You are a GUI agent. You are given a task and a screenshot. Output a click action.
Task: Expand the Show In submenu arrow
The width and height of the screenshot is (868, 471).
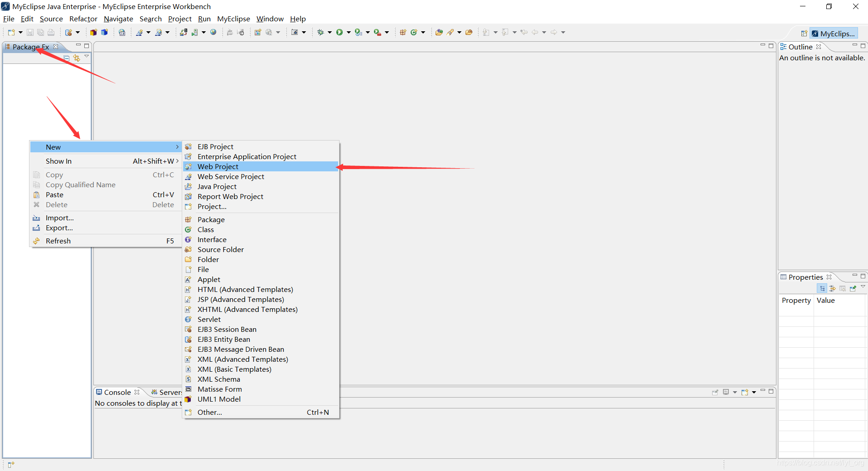pyautogui.click(x=177, y=161)
